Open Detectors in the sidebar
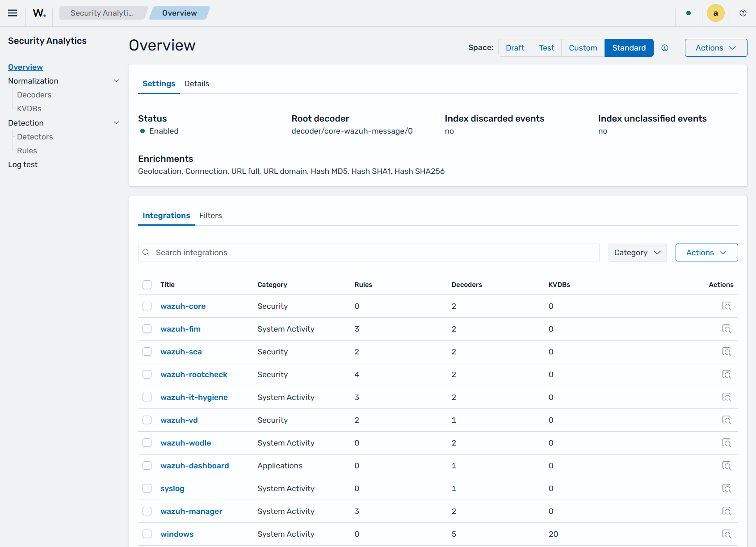The width and height of the screenshot is (756, 547). (x=35, y=137)
